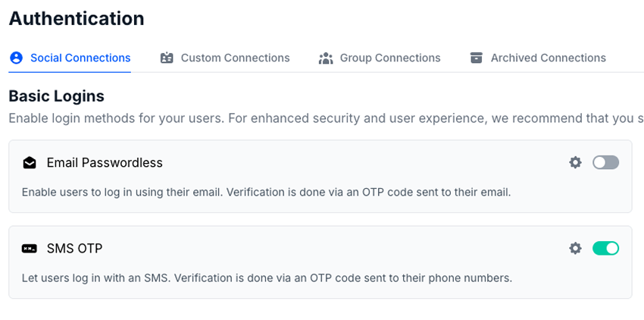Screen dimensions: 644x320
Task: Switch to the Social Connections tab
Action: [80, 58]
